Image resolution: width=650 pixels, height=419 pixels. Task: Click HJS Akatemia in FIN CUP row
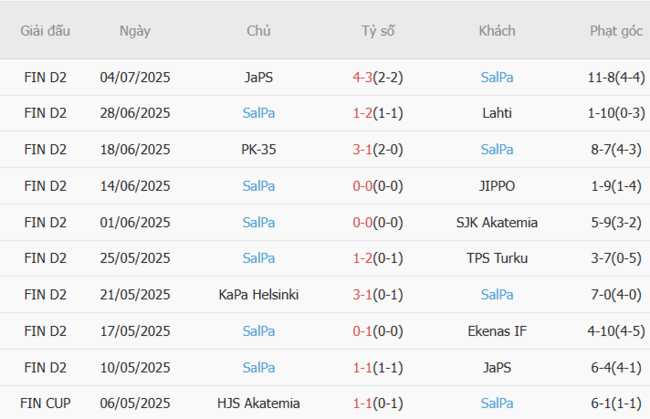click(259, 403)
